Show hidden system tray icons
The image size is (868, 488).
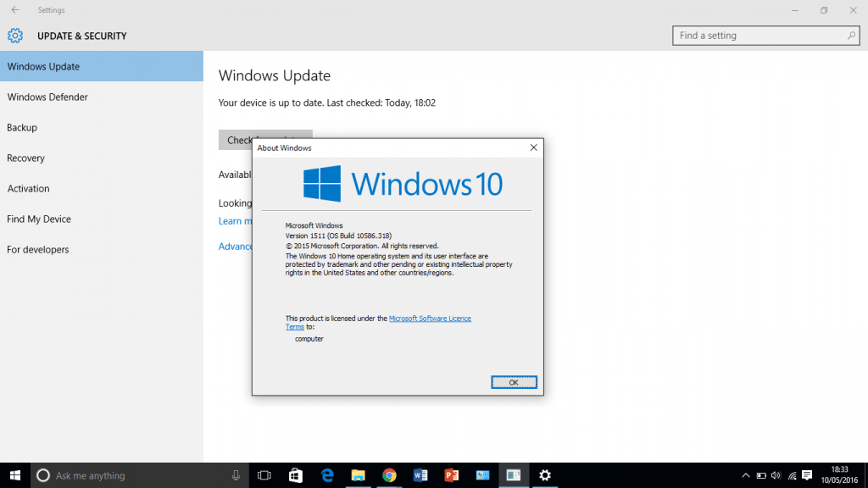[746, 475]
